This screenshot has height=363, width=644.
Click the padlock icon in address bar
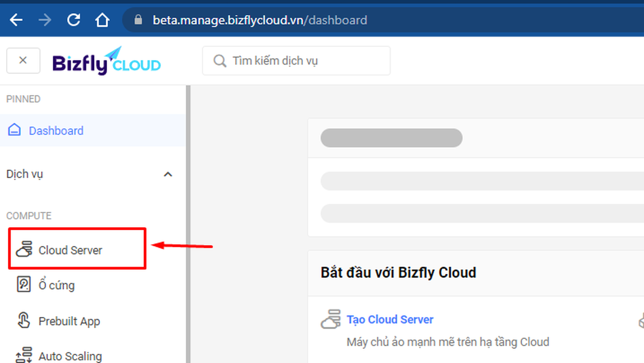pos(138,20)
